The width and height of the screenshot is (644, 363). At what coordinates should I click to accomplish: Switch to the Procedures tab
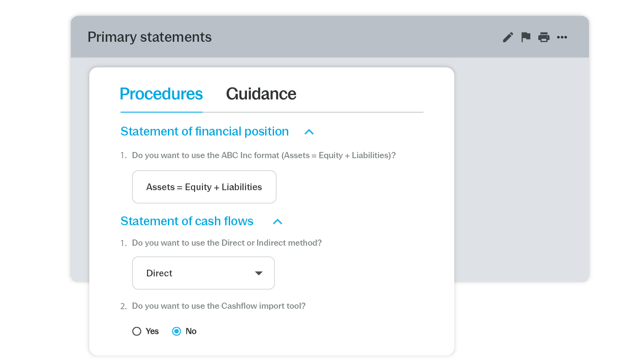(161, 94)
